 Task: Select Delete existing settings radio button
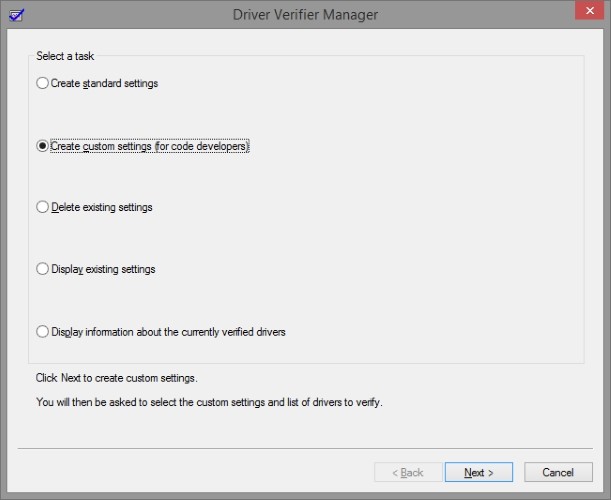[94, 207]
